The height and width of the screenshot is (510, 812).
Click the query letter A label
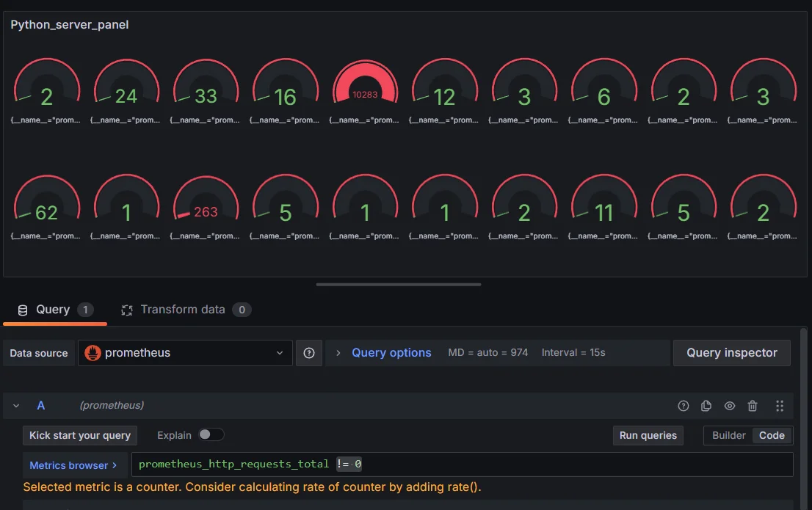tap(41, 406)
